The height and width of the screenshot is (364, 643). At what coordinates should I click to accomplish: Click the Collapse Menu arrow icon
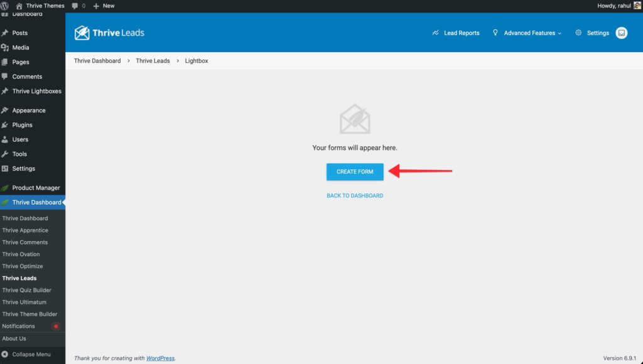6,354
